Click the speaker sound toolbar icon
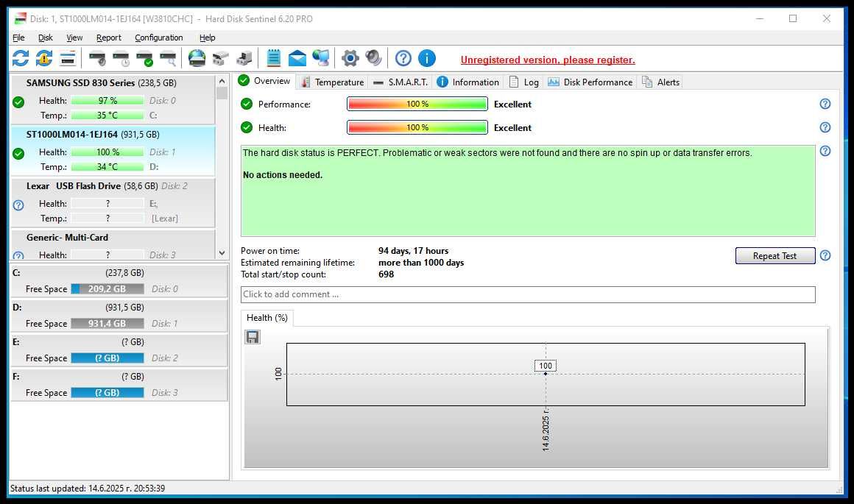This screenshot has width=854, height=504. [x=374, y=58]
